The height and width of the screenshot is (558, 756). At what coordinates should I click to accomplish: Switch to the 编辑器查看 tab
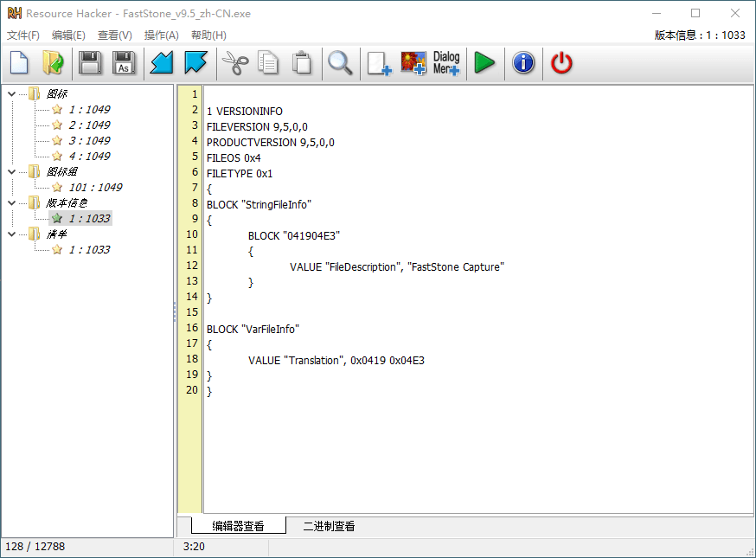tap(238, 526)
